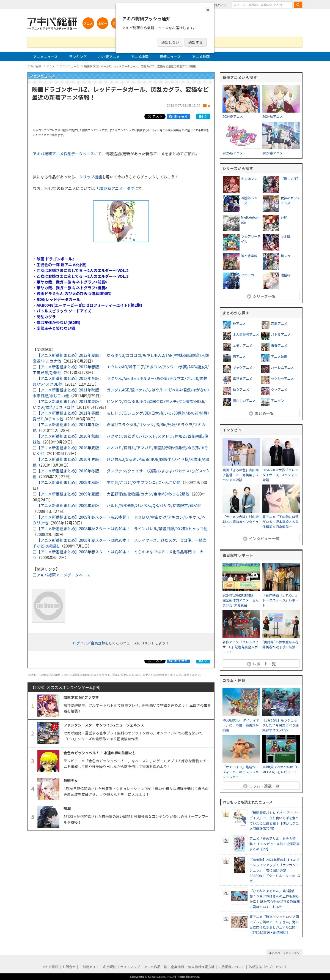Open the アニソン まとめ icon
Screen dimensions: 330x980
tap(265, 401)
